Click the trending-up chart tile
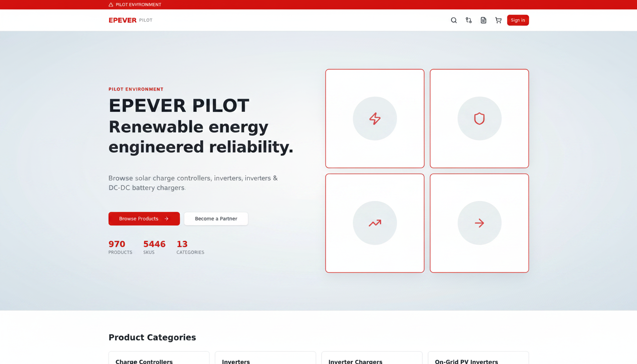The width and height of the screenshot is (637, 364). 375,223
